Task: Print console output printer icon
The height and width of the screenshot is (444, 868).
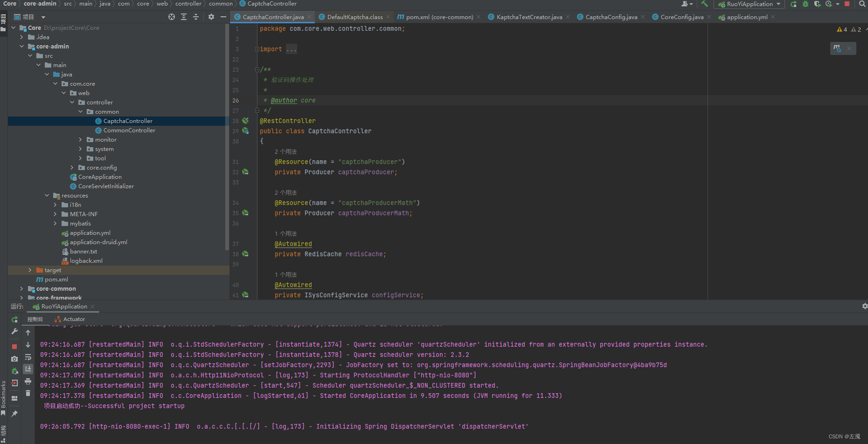Action: 28,381
